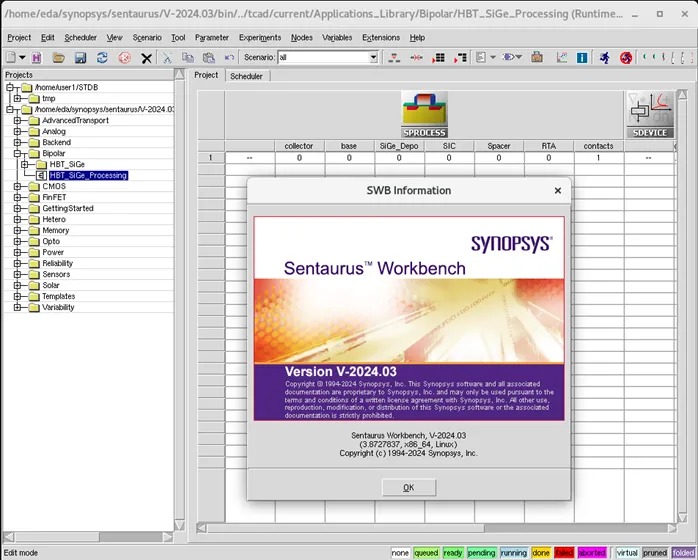The height and width of the screenshot is (560, 698).
Task: Click the Refresh arrows toolbar icon
Action: [x=102, y=57]
